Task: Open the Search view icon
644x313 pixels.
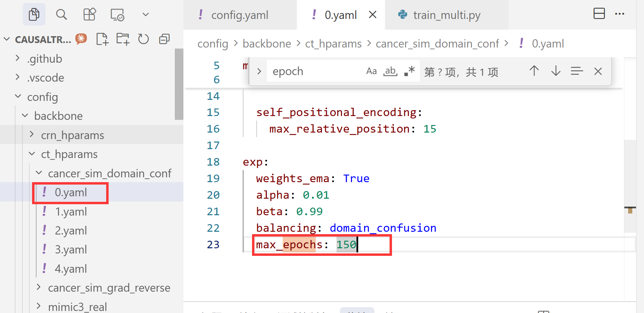Action: click(61, 14)
